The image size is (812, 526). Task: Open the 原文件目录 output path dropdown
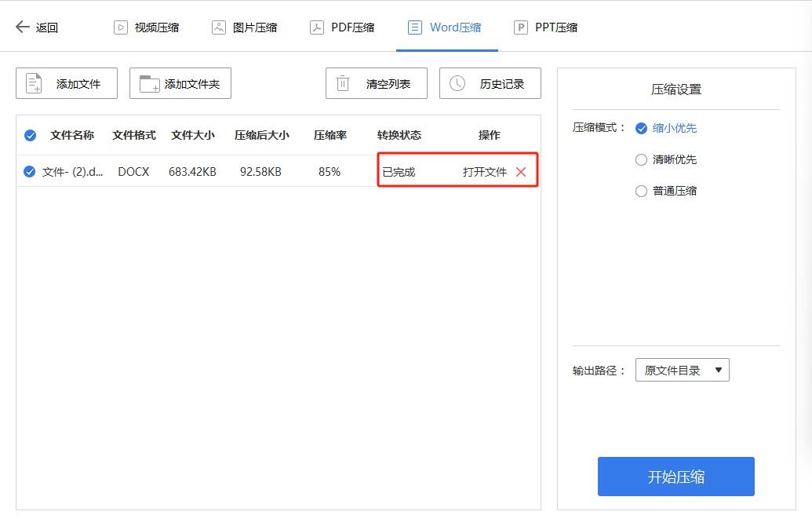pos(682,370)
